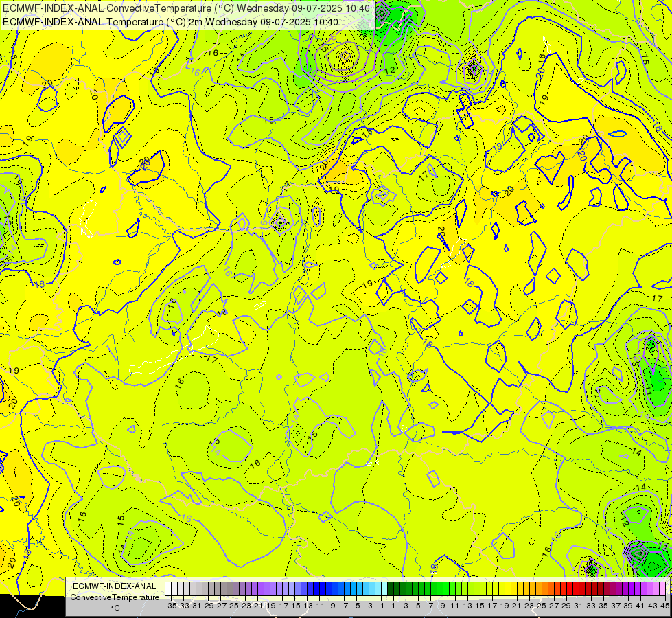Click the 21 value in the color scale

[516, 606]
